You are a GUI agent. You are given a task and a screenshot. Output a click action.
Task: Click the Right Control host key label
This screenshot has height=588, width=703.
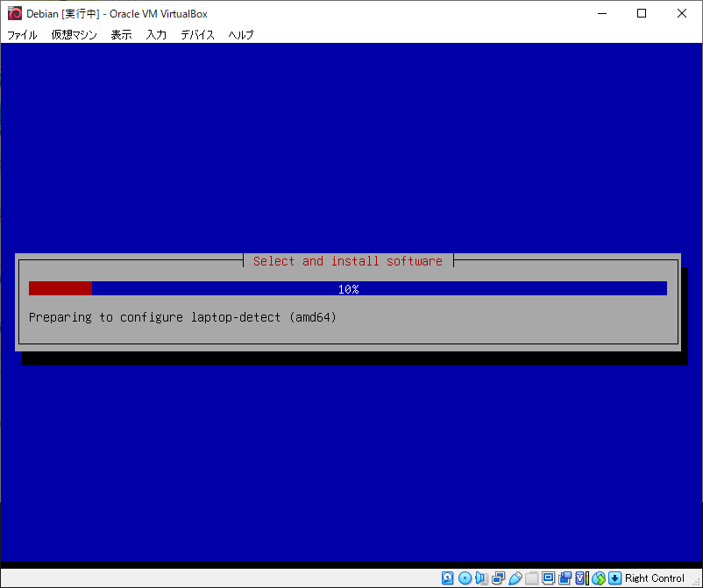coord(655,578)
